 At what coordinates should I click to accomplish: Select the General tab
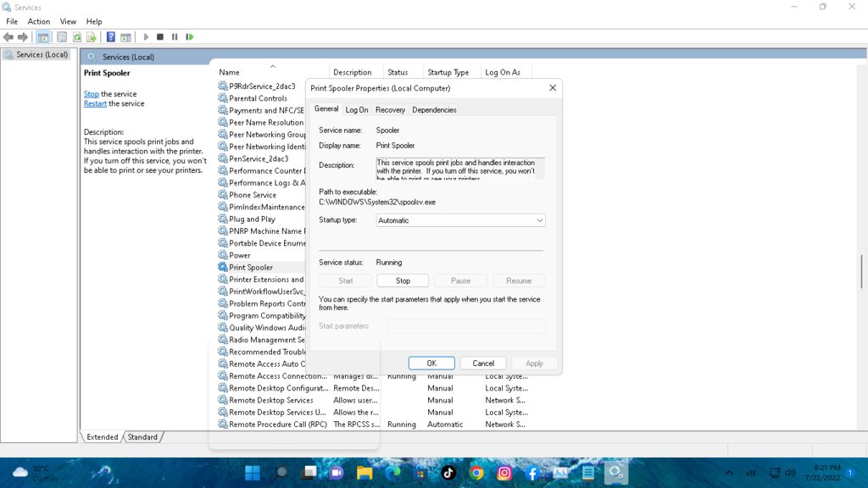(326, 109)
